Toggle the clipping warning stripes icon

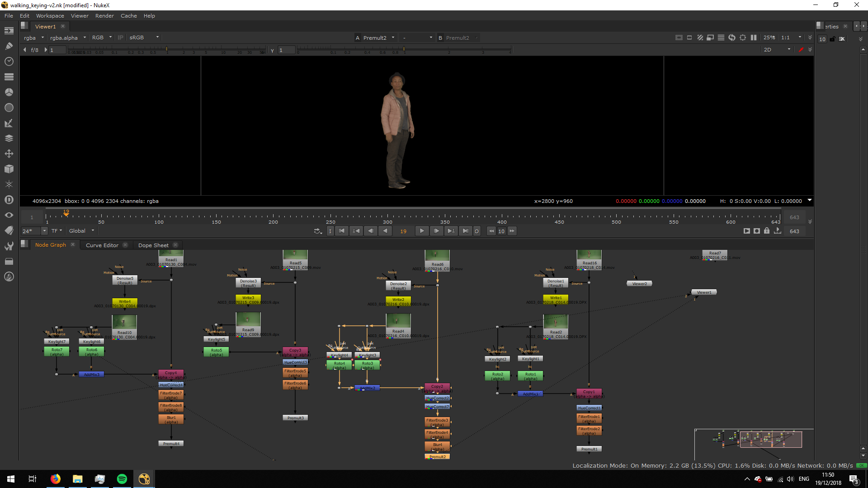tap(700, 38)
